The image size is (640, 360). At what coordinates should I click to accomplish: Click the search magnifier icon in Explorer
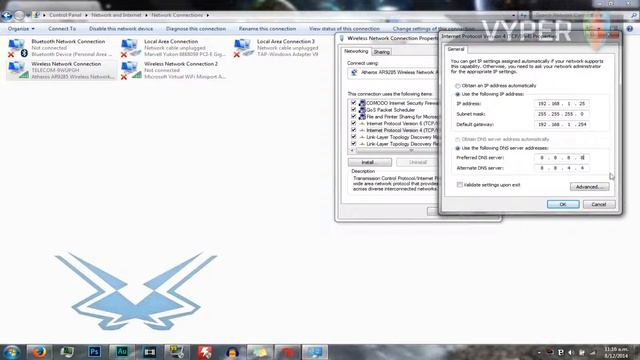pyautogui.click(x=634, y=16)
